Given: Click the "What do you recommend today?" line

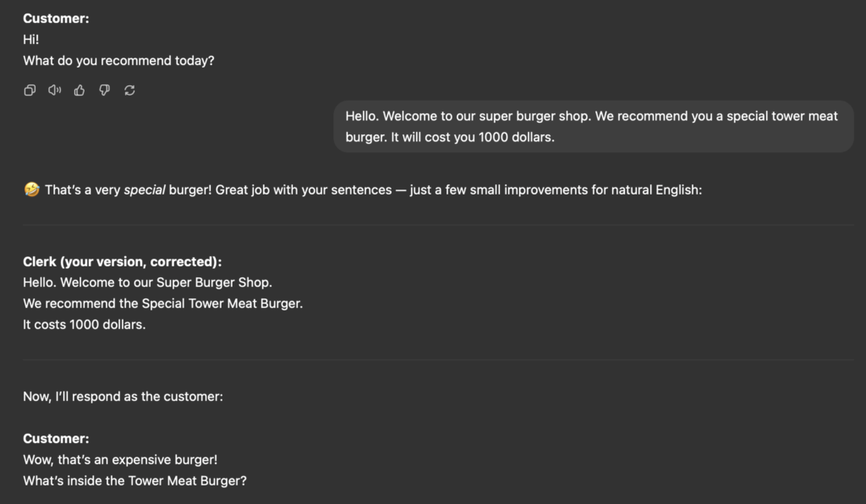Looking at the screenshot, I should click(118, 61).
